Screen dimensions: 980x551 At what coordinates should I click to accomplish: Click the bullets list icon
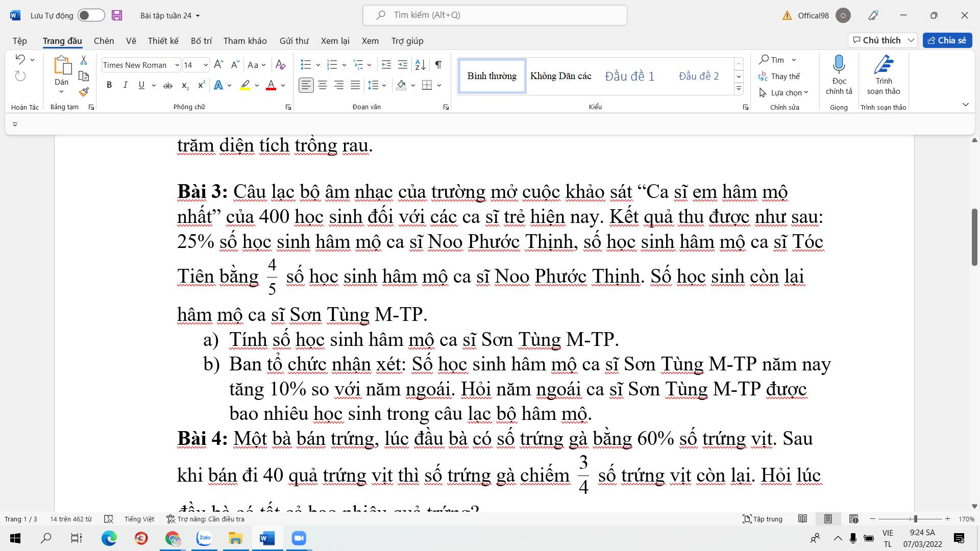coord(306,65)
